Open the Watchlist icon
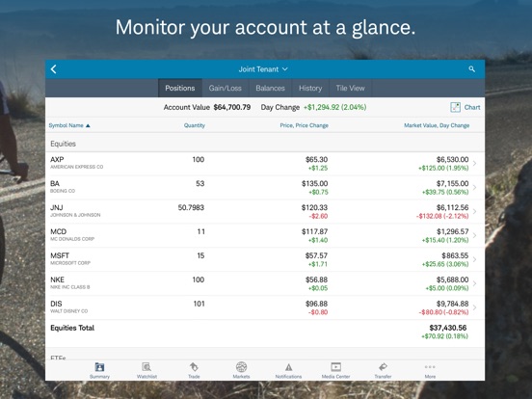The width and height of the screenshot is (532, 399). [146, 367]
